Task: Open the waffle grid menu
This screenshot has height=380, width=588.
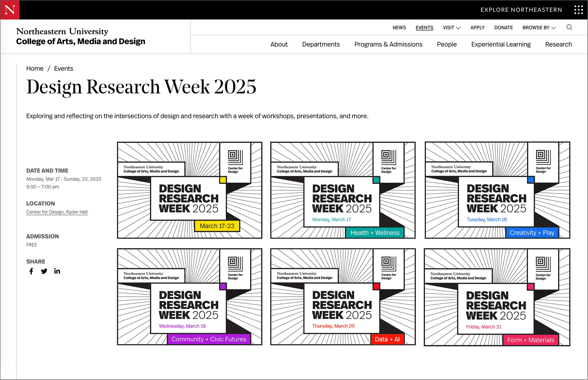Action: 579,10
